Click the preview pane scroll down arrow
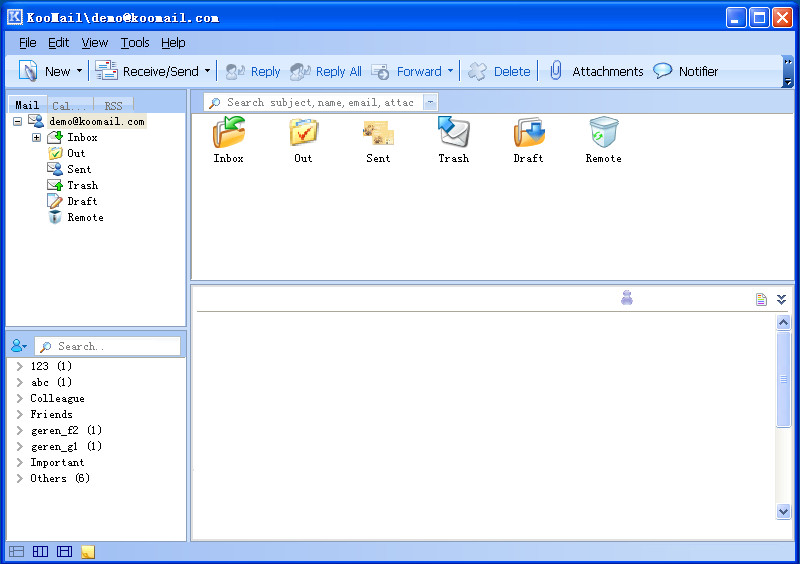The image size is (800, 564). pos(783,511)
